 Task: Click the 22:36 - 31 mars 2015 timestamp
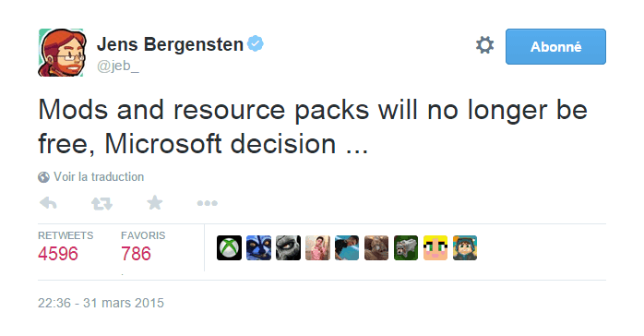(101, 303)
